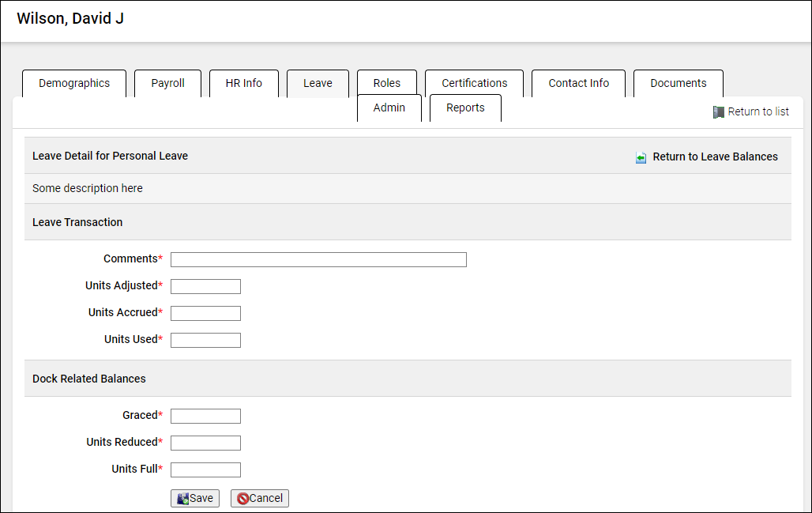Focus the Comments text field

coord(318,259)
